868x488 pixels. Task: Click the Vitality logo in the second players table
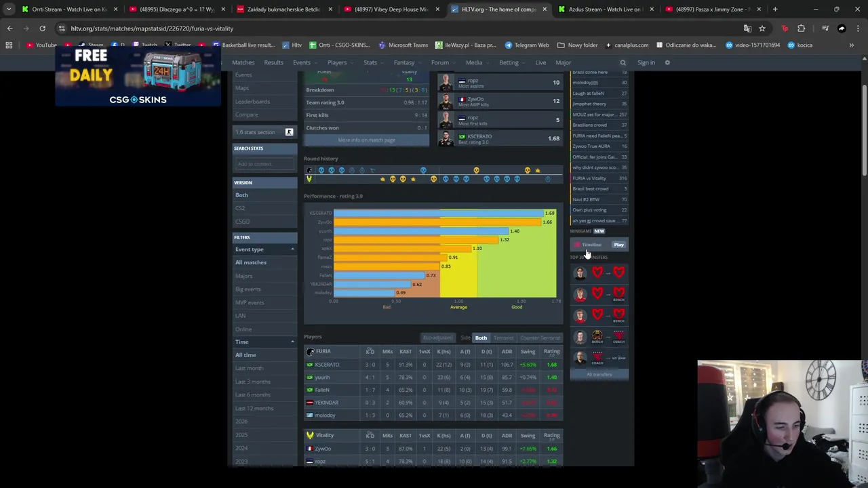[310, 435]
